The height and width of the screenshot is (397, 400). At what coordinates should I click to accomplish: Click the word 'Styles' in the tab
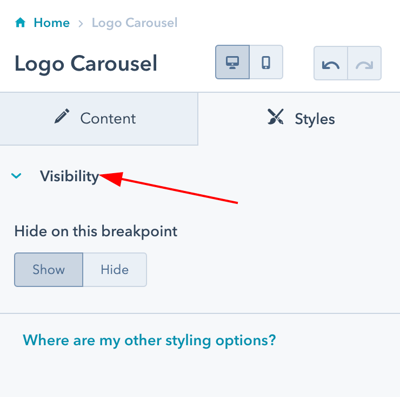(x=315, y=119)
